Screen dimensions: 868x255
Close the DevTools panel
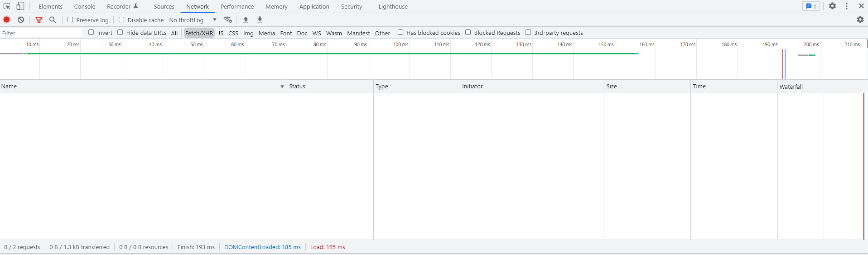point(861,6)
